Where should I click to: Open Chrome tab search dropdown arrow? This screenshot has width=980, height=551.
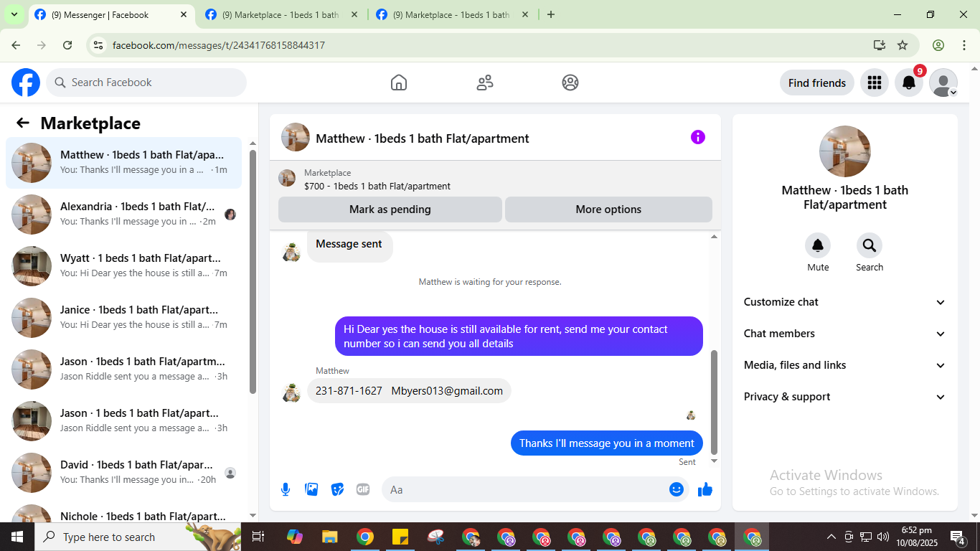coord(14,14)
